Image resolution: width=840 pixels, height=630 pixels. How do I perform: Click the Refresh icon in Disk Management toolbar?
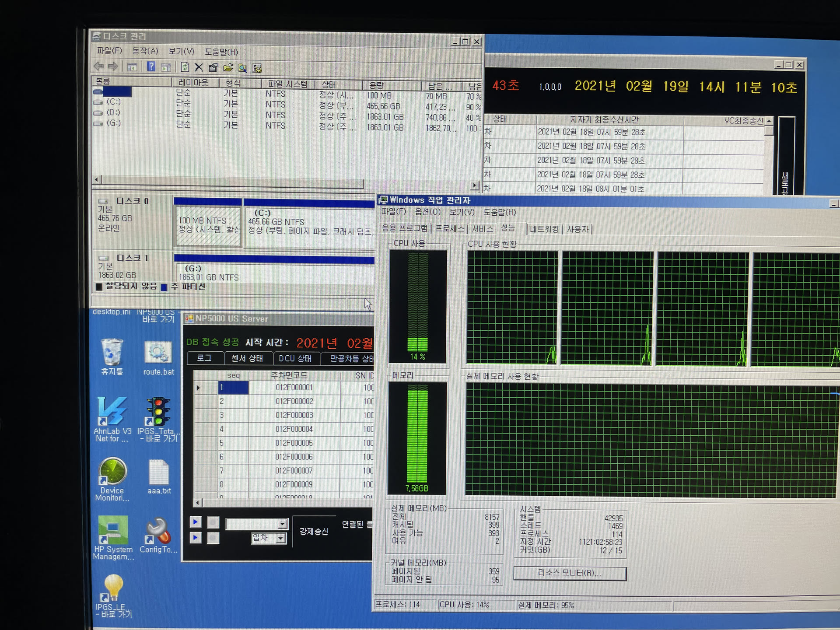(185, 67)
